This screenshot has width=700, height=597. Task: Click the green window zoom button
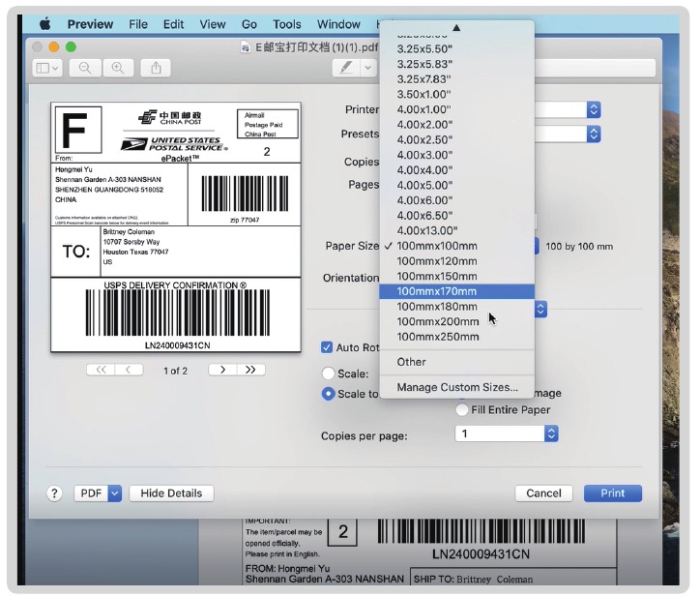tap(71, 46)
